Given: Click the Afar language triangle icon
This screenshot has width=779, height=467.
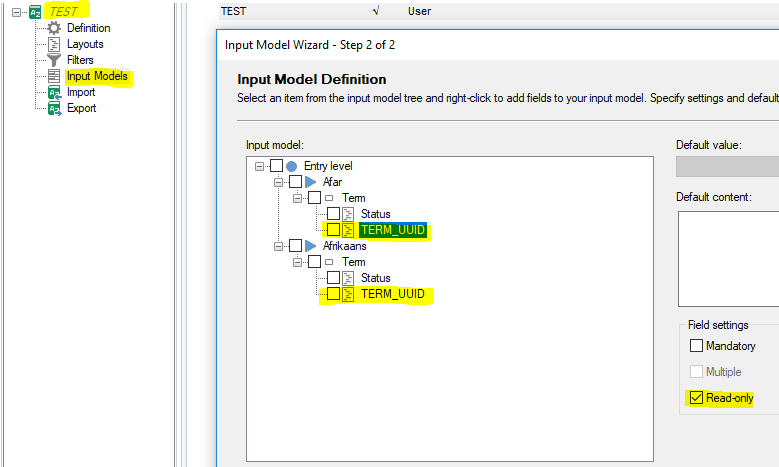Looking at the screenshot, I should [x=310, y=182].
